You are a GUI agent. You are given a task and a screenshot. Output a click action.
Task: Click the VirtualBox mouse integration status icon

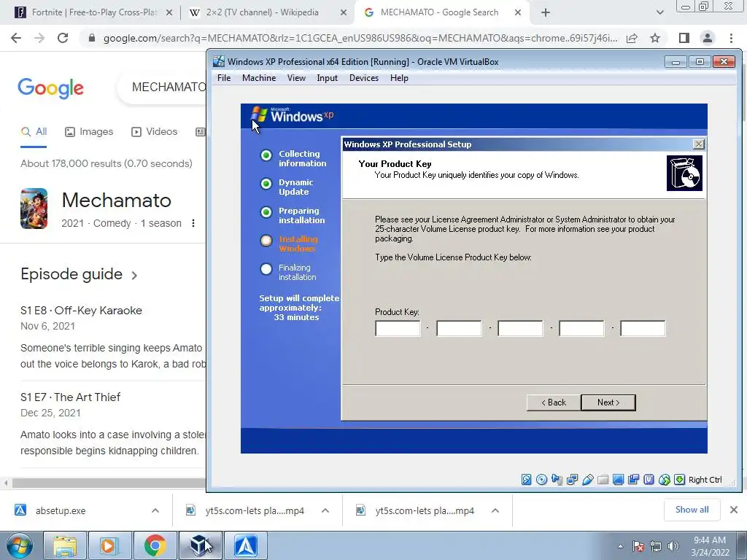(x=664, y=480)
